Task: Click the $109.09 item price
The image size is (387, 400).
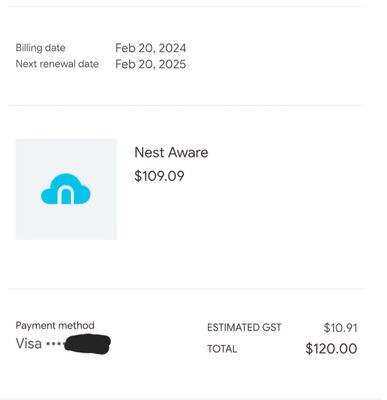Action: tap(159, 176)
